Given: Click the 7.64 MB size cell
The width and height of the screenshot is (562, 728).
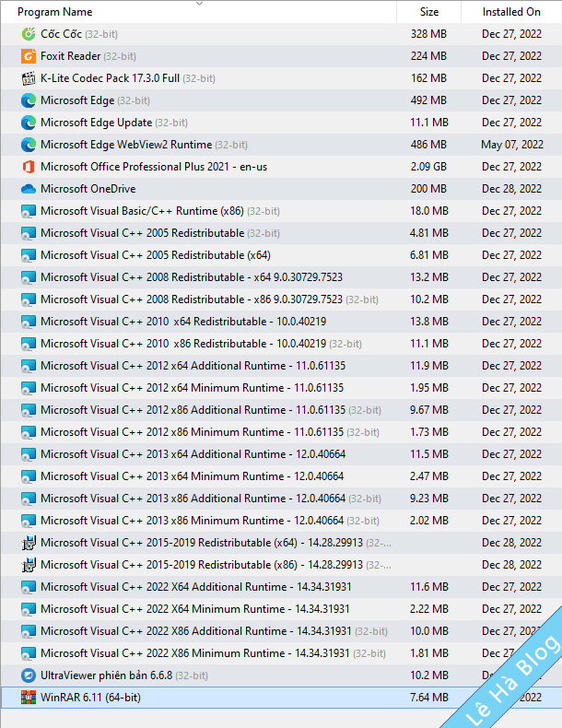Looking at the screenshot, I should (x=428, y=698).
